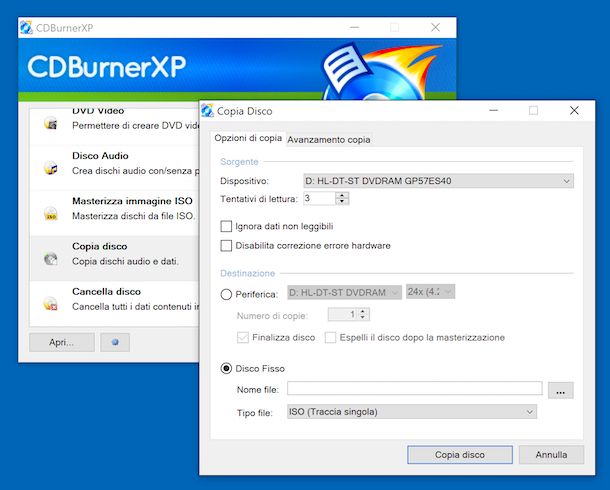The image size is (610, 490).
Task: Toggle Disabilita correzione errore hardware checkbox
Action: tap(226, 246)
